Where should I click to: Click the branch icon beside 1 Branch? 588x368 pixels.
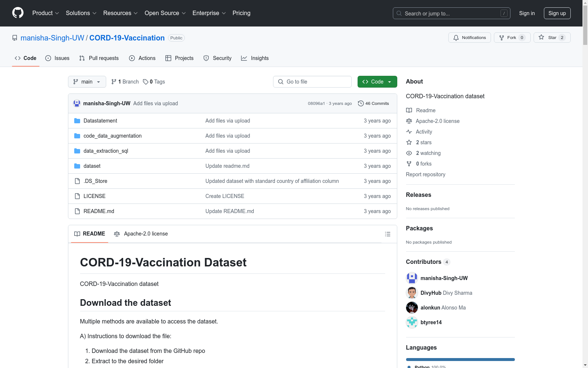click(x=114, y=82)
